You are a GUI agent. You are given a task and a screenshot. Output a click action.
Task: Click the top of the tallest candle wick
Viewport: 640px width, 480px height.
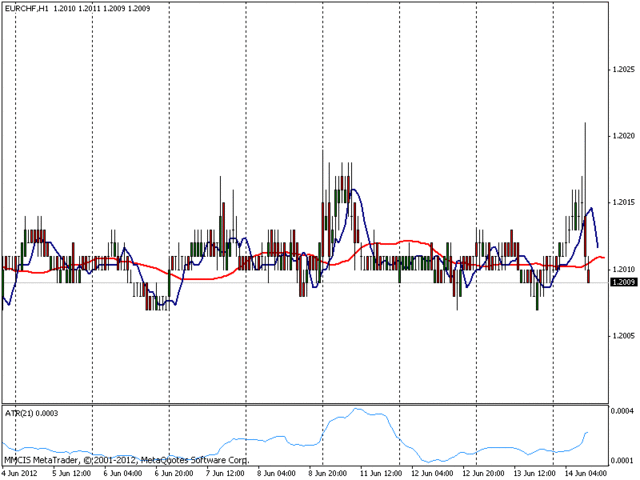585,123
